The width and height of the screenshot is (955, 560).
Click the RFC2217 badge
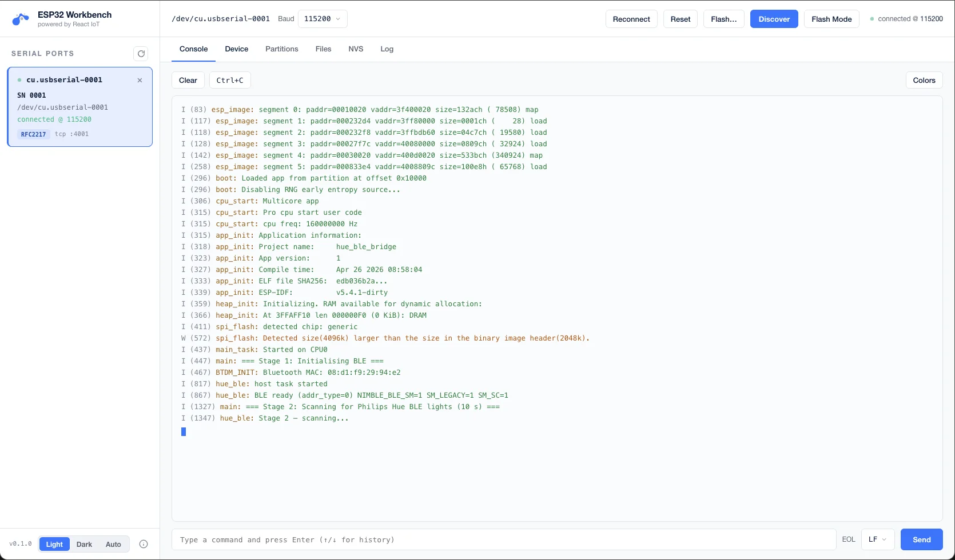[33, 134]
